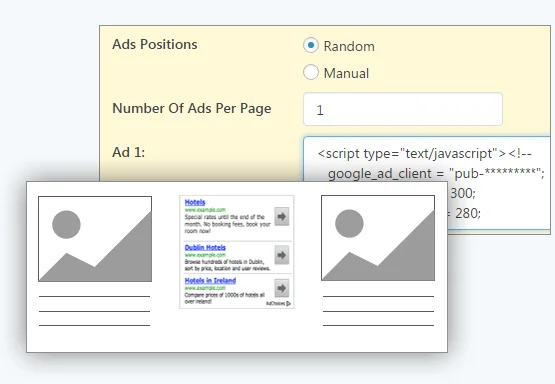The height and width of the screenshot is (384, 555).
Task: Click the arrow icon beside Dublin Hotels
Action: click(282, 255)
